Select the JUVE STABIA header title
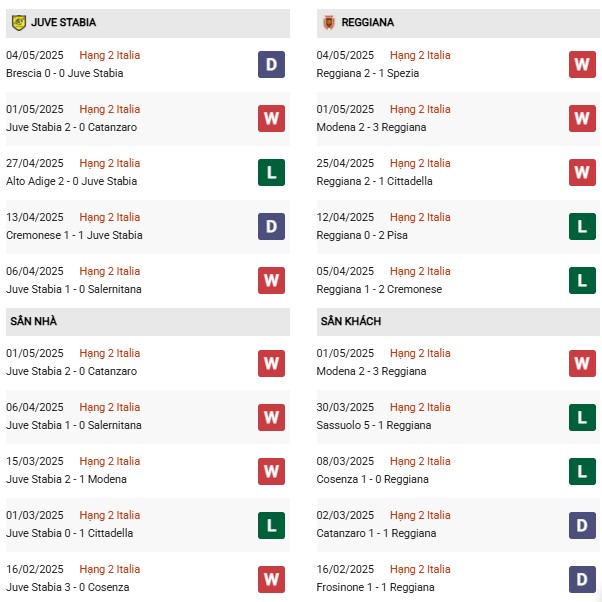This screenshot has height=602, width=602. click(64, 22)
